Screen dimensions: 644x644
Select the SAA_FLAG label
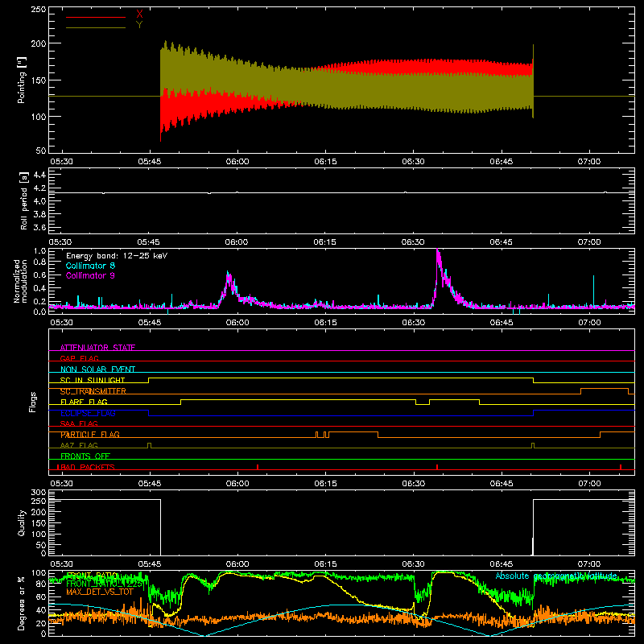pos(79,423)
